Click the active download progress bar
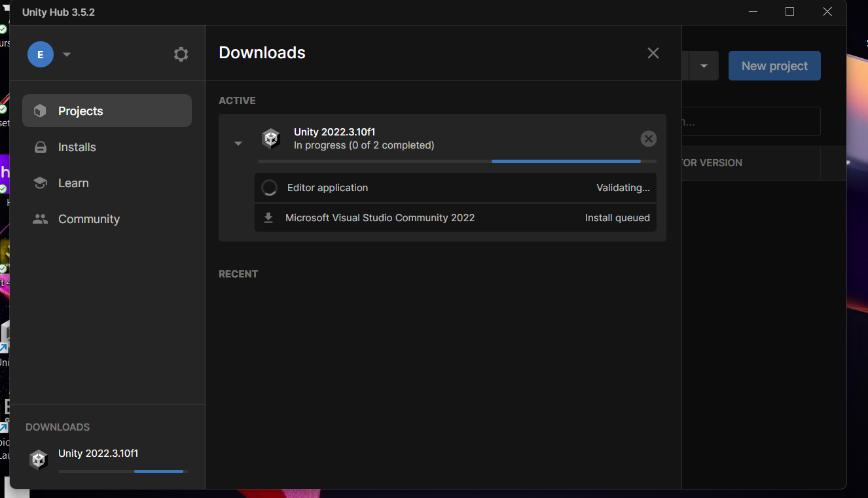 tap(457, 161)
